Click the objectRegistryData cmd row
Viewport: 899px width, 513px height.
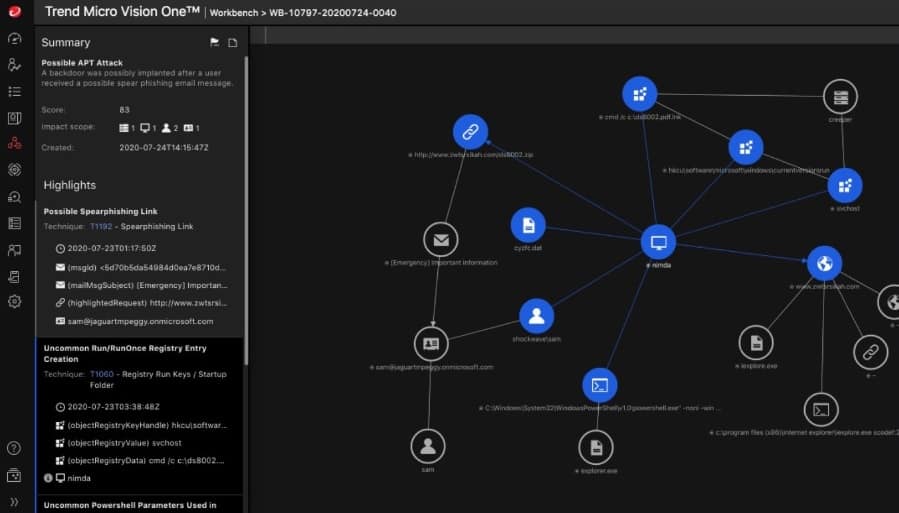[139, 461]
